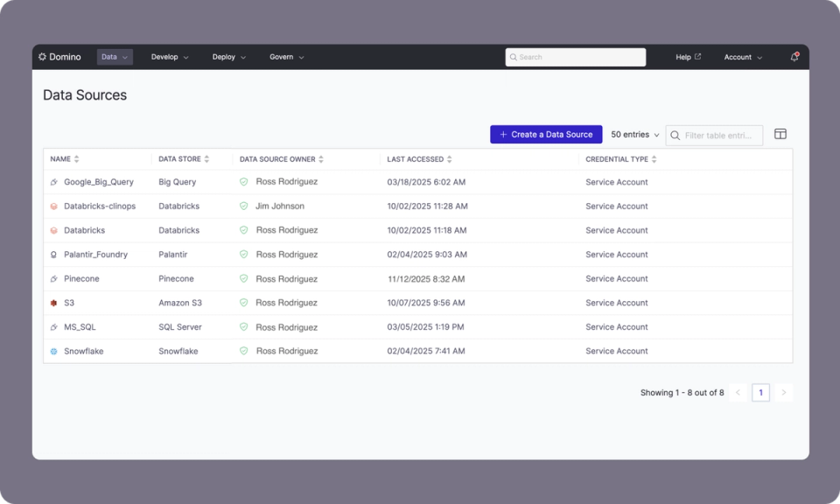This screenshot has height=504, width=840.
Task: Sort by the Last Accessed column arrows
Action: (x=450, y=159)
